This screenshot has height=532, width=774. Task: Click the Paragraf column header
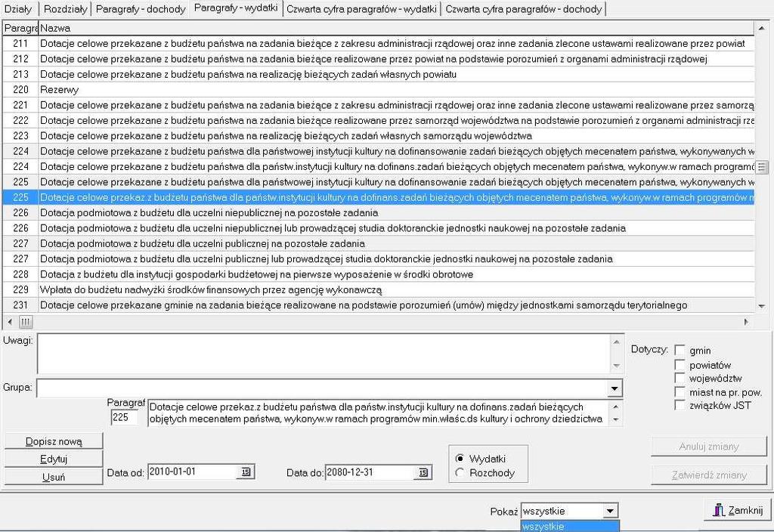[x=20, y=28]
